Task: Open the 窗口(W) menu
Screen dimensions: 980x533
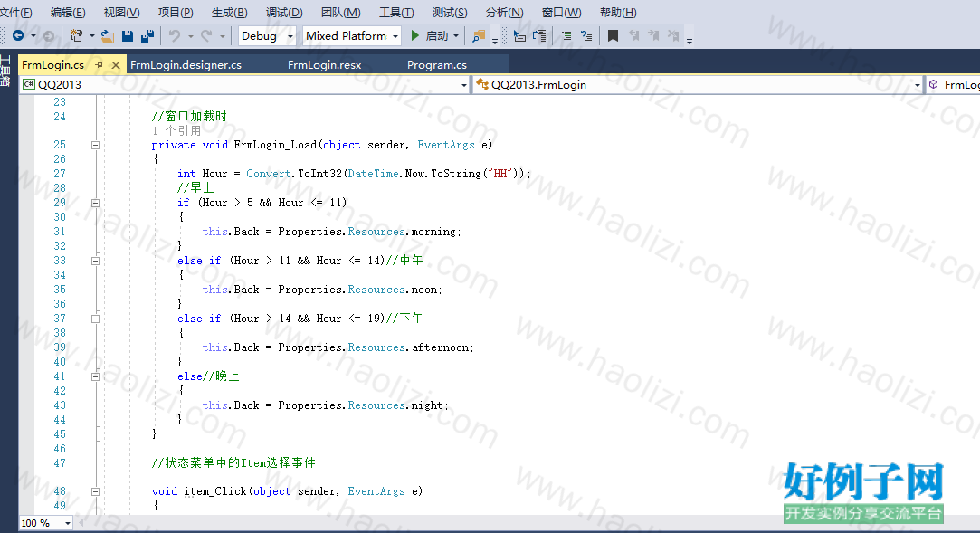Action: 561,13
